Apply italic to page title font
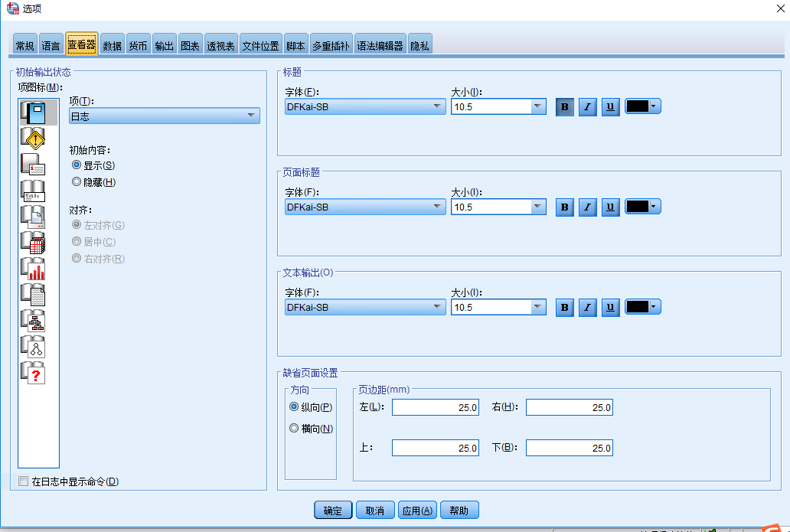This screenshot has height=532, width=790. (587, 207)
